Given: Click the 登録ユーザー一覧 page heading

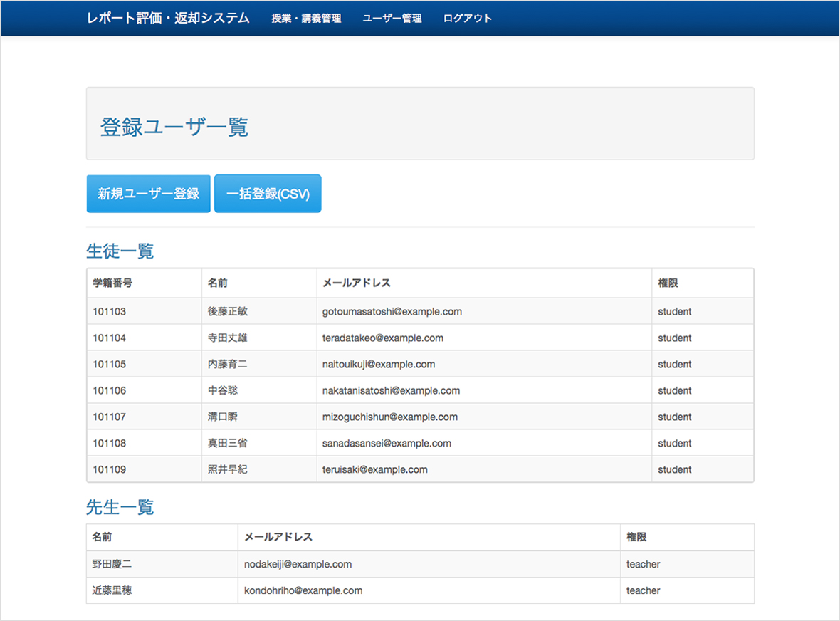Looking at the screenshot, I should 174,127.
